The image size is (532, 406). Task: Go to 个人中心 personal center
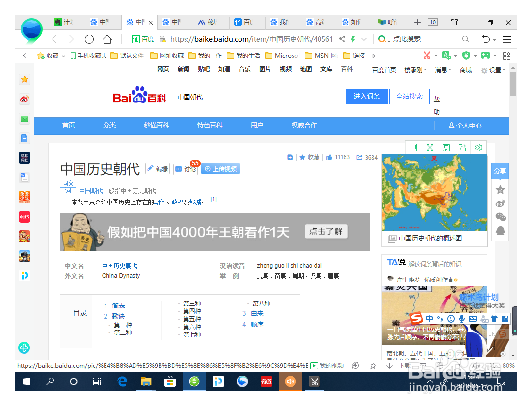(465, 126)
